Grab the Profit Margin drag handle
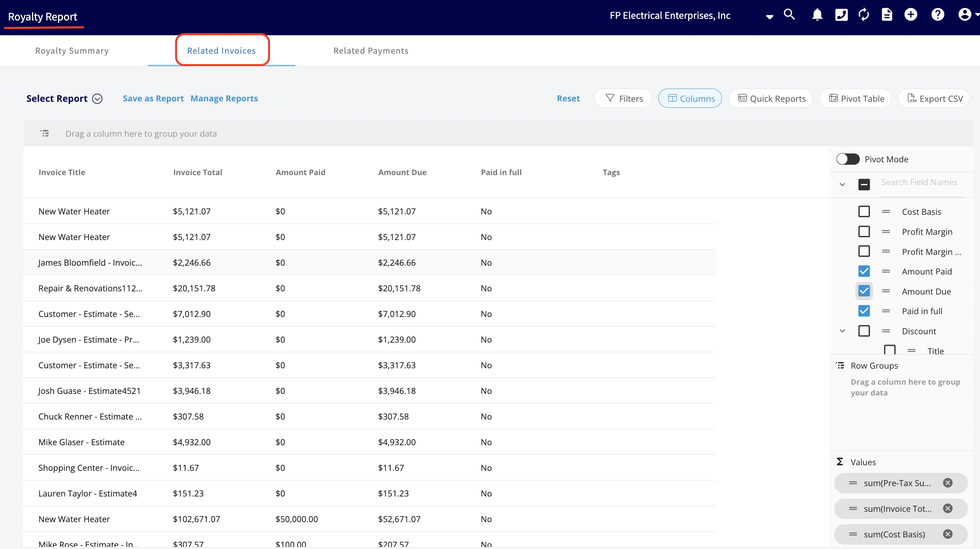The width and height of the screenshot is (980, 549). coord(886,232)
